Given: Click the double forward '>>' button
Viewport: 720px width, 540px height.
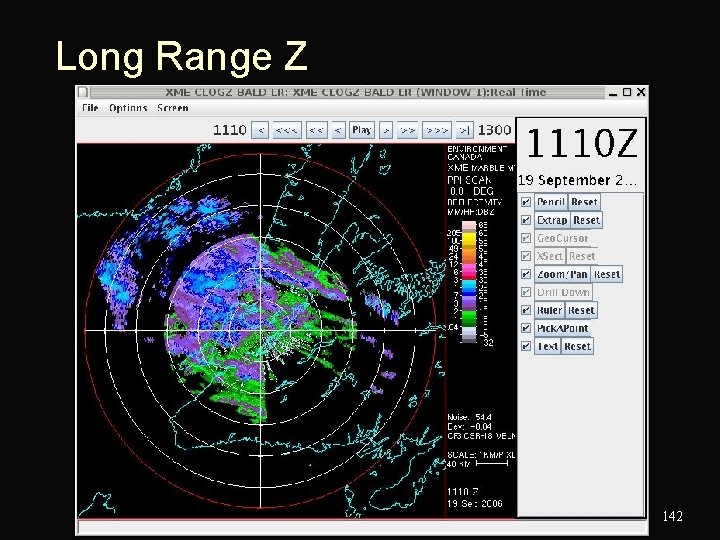Looking at the screenshot, I should [407, 130].
